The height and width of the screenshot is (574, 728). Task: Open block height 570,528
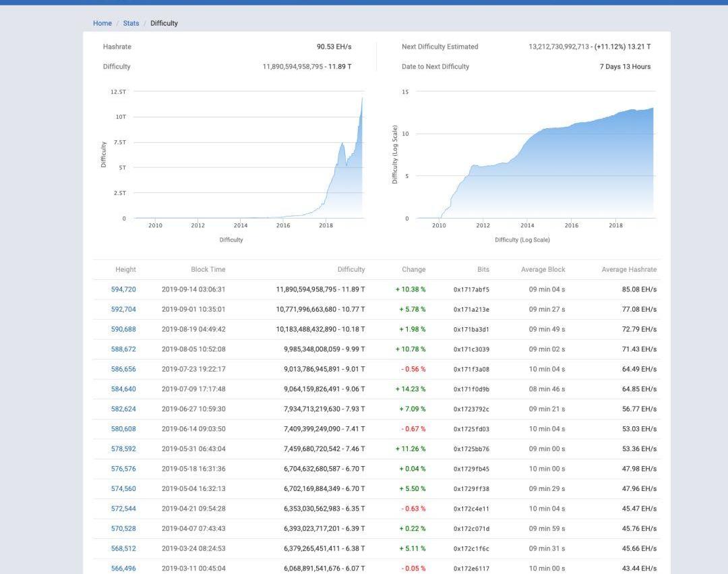[123, 529]
